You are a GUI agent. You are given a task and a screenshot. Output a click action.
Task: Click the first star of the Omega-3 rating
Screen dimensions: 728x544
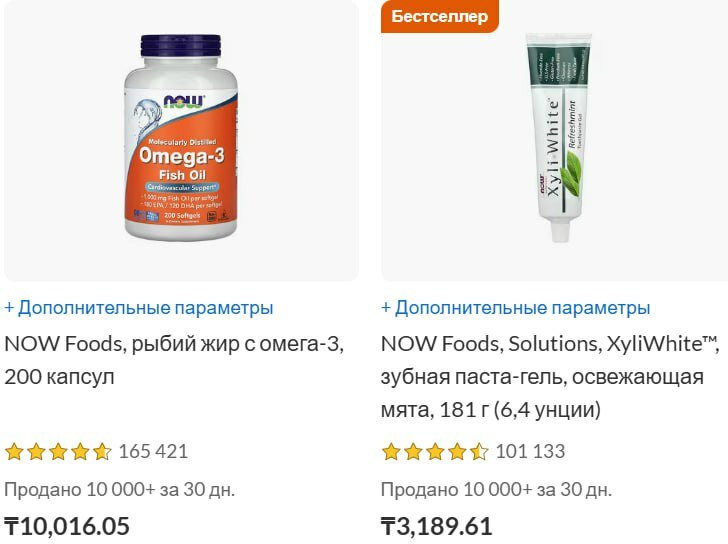(14, 451)
